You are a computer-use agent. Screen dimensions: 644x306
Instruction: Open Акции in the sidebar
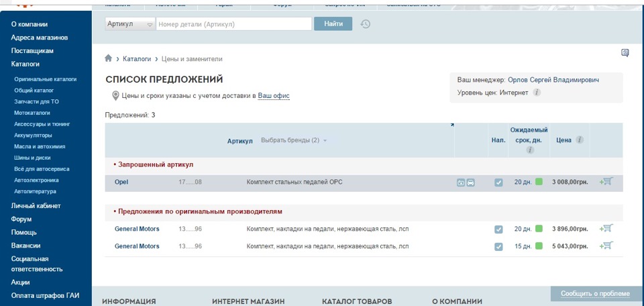click(x=21, y=283)
